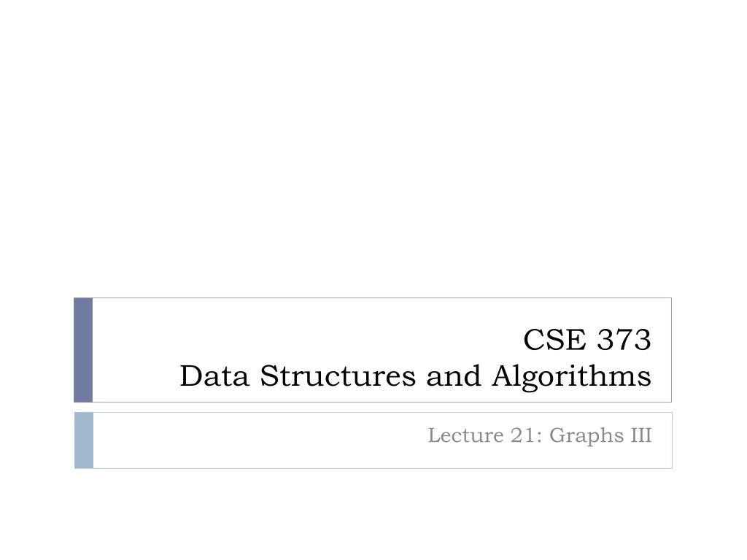Click the white margin right of the title box
This screenshot has width=747, height=560.
point(709,350)
